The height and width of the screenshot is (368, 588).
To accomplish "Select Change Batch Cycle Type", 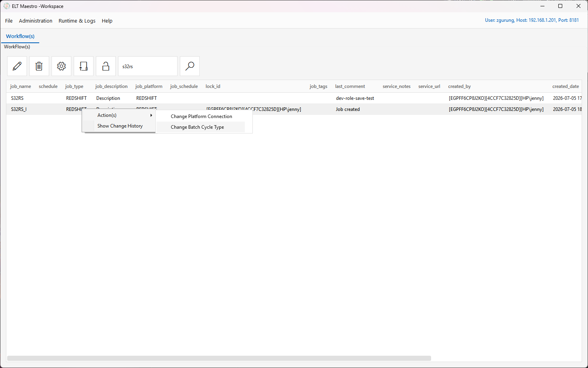I will click(x=197, y=127).
